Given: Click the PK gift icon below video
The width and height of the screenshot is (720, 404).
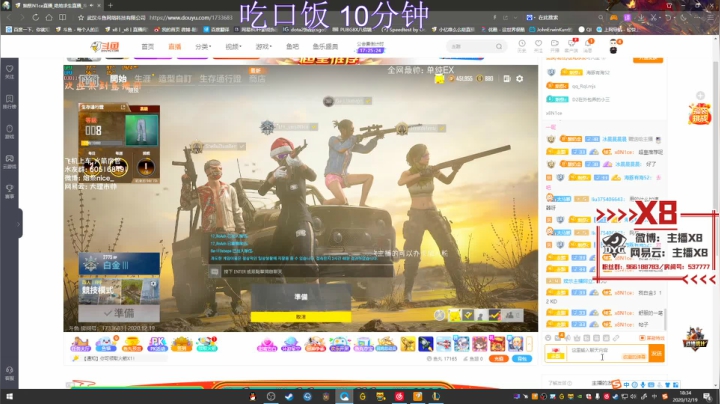Looking at the screenshot, I should tap(157, 344).
